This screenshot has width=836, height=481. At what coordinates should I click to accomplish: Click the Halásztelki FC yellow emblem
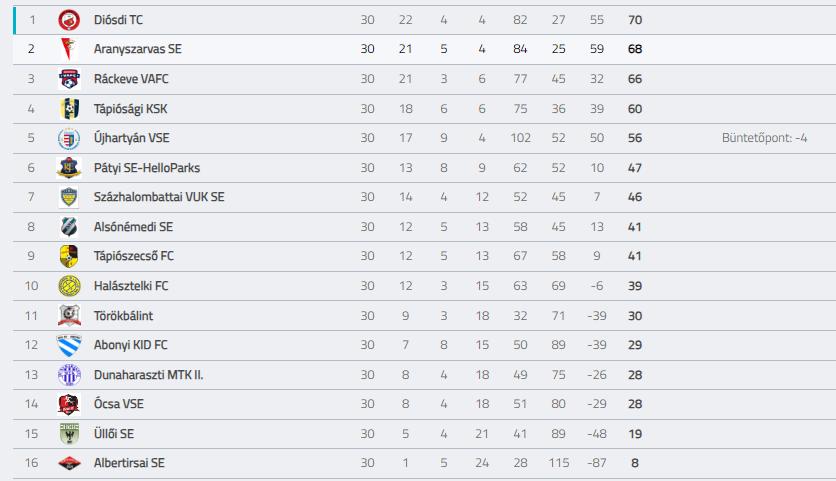[69, 286]
